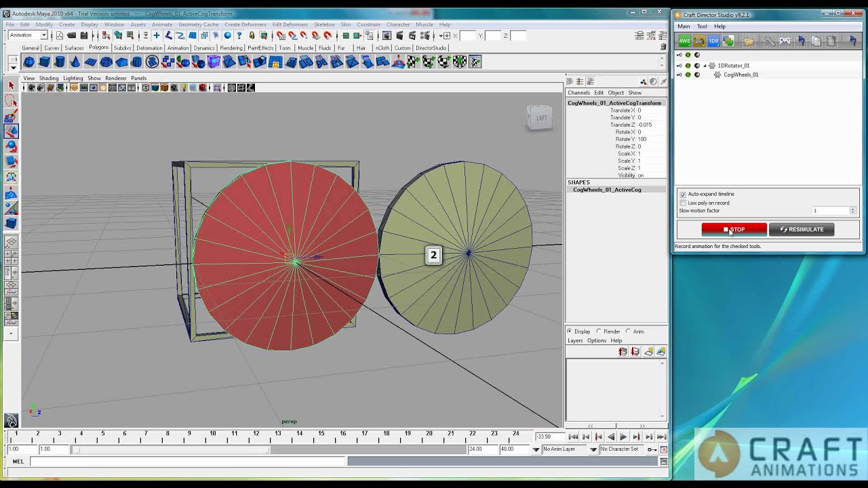Pick the Lasso select tool
Viewport: 868px width, 488px height.
(11, 100)
